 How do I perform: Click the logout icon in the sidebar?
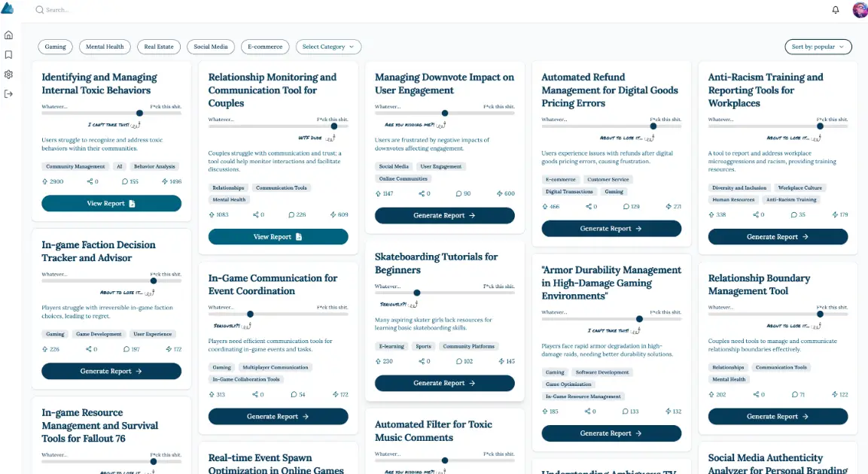pyautogui.click(x=8, y=94)
